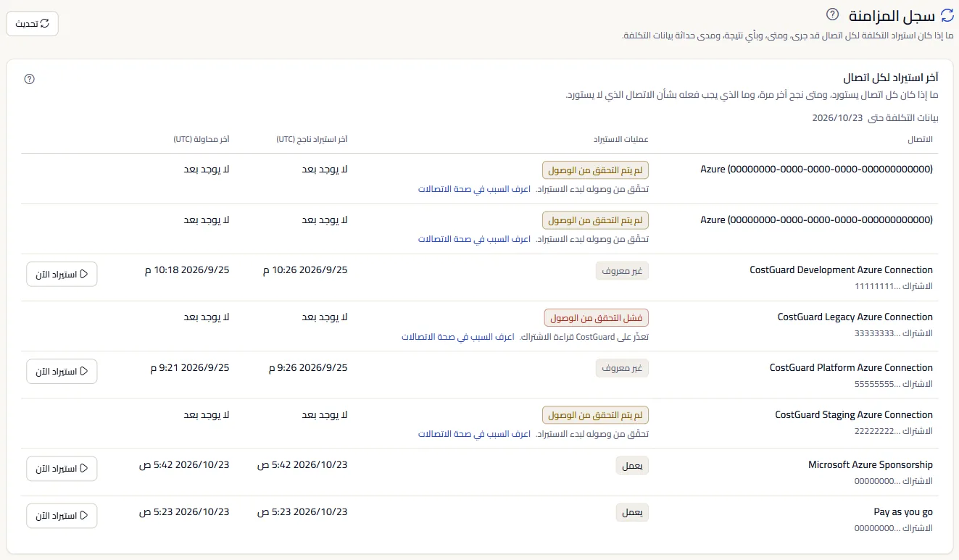Click غير معروف badge in Development row
This screenshot has height=560, width=959.
[x=622, y=271]
